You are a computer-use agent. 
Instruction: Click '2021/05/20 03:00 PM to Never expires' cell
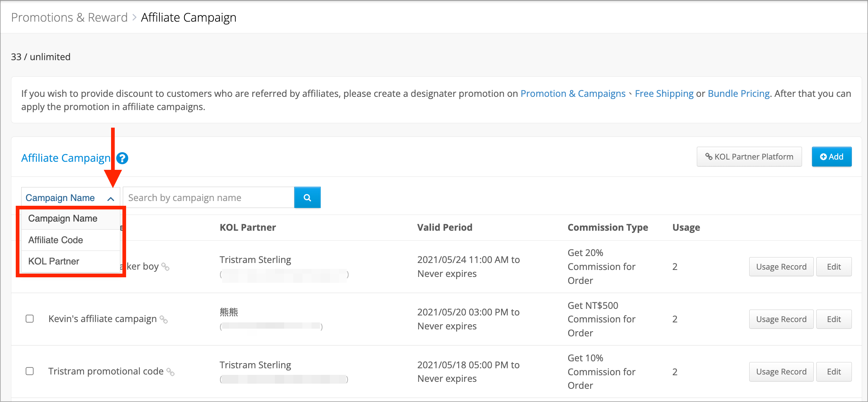click(468, 319)
